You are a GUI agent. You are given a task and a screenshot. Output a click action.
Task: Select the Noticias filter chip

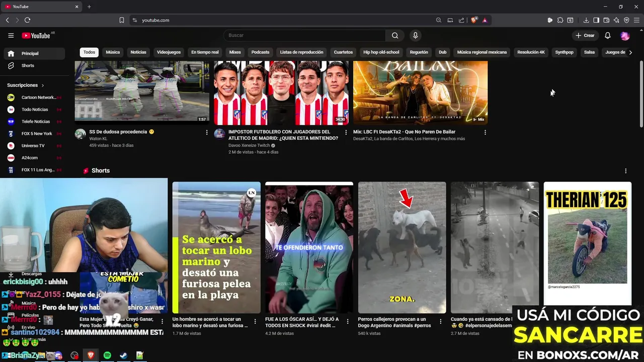(138, 52)
